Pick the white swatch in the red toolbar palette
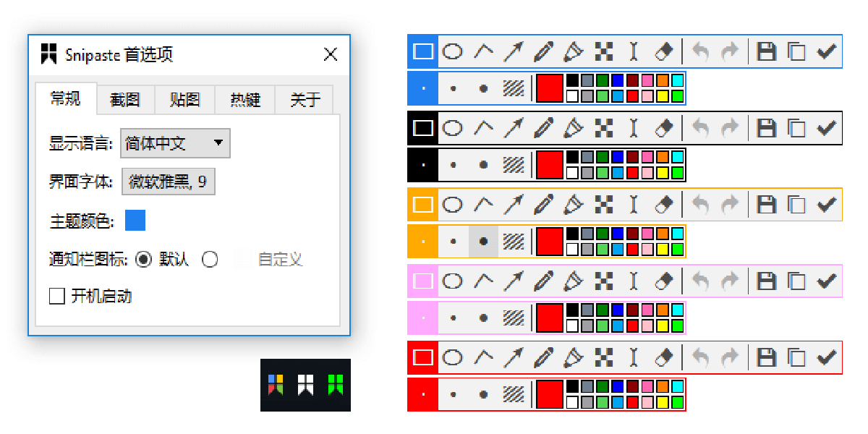Screen dimensions: 868x434 (572, 402)
